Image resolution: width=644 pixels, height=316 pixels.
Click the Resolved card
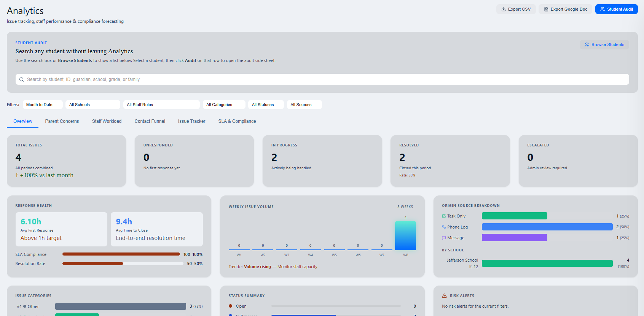point(450,161)
